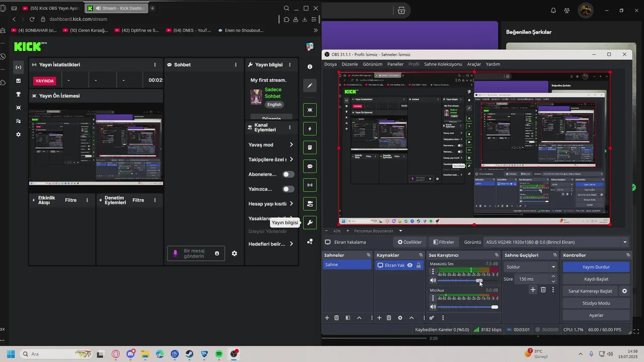644x362 pixels.
Task: Expand Yavaş mod chevron
Action: click(x=291, y=145)
